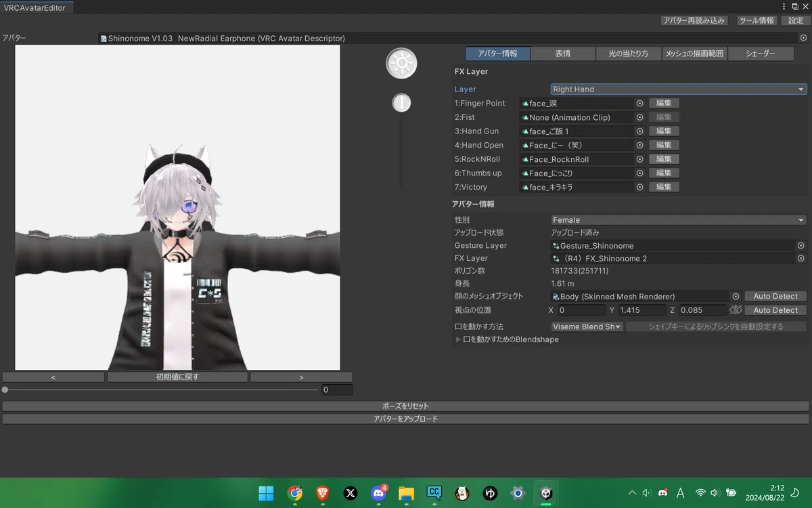Open Discord from the taskbar
Image resolution: width=812 pixels, height=508 pixels.
(378, 493)
